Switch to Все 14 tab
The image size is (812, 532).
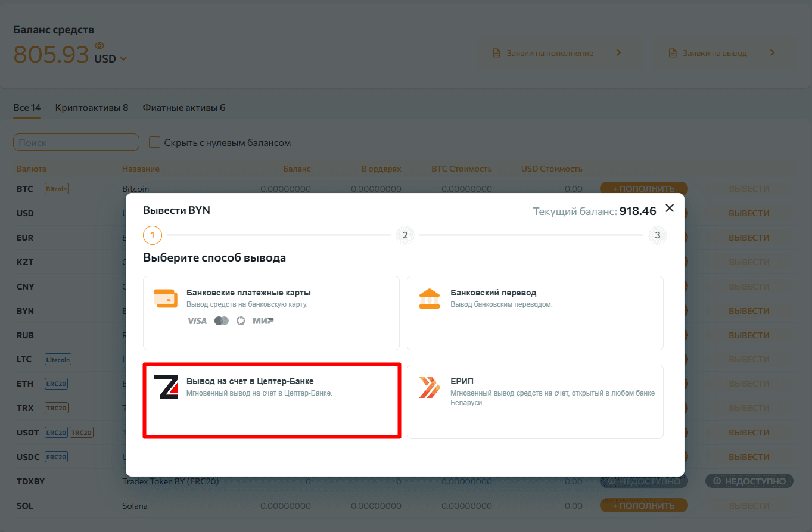(x=27, y=108)
